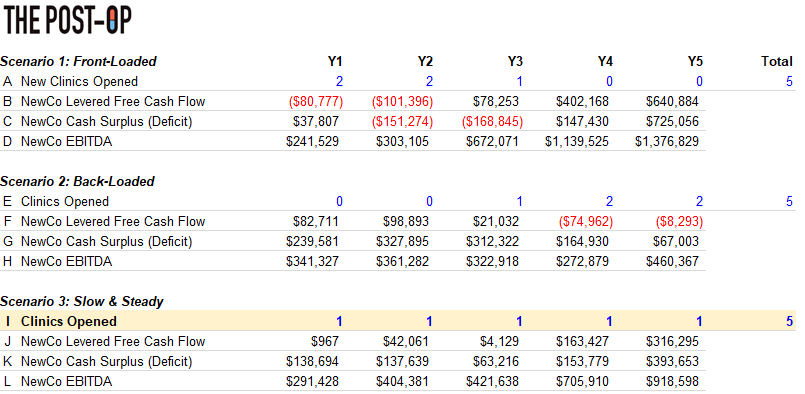Viewport: 805px width, 394px height.
Task: Select row F 'NewCo Levered Free Cash Flow' label
Action: [x=113, y=221]
